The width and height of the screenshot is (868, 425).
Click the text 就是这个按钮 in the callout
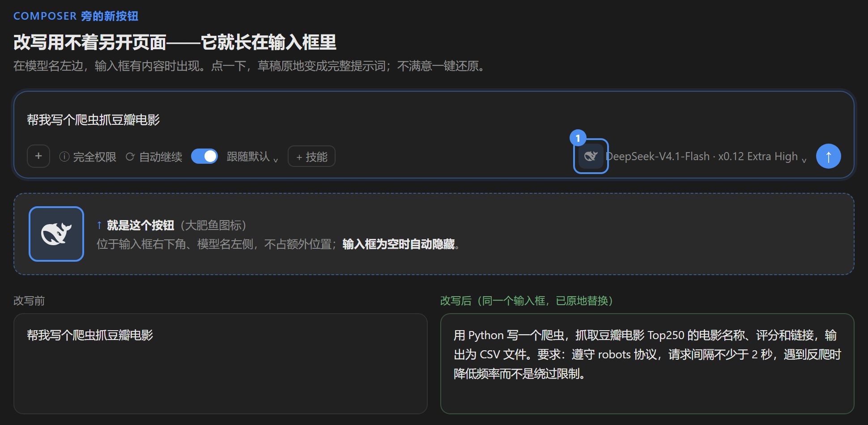[140, 225]
